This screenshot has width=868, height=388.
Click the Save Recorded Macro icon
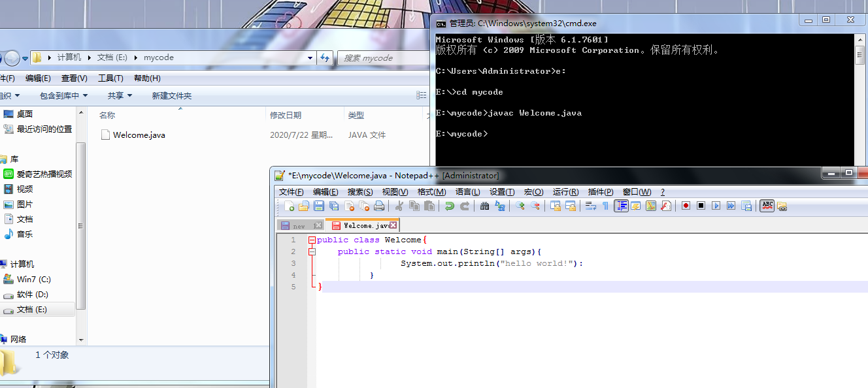746,206
